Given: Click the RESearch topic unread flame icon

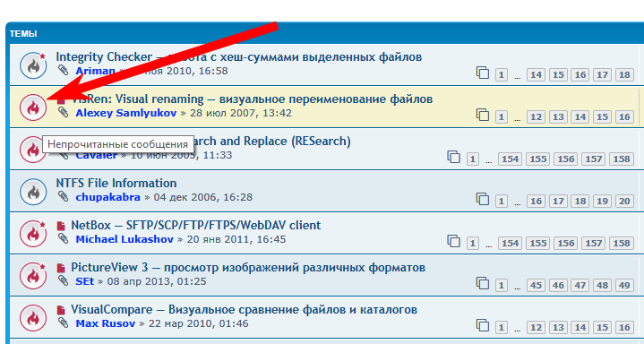Looking at the screenshot, I should (33, 150).
